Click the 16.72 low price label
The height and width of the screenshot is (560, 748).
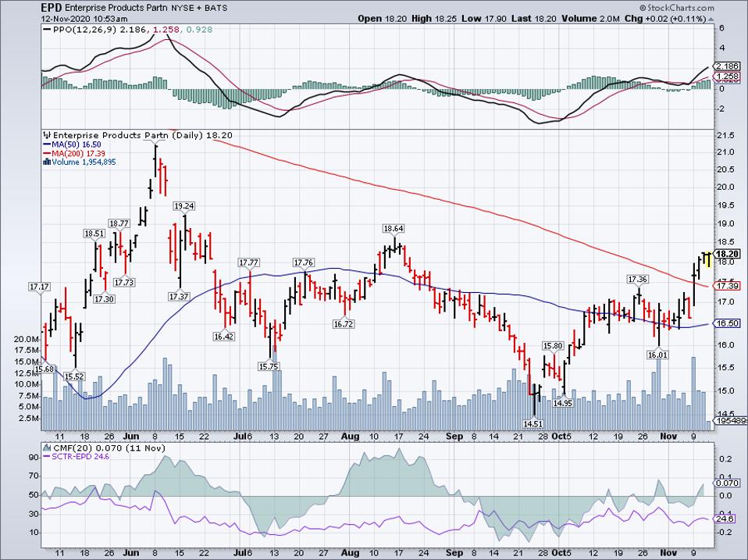(x=344, y=324)
